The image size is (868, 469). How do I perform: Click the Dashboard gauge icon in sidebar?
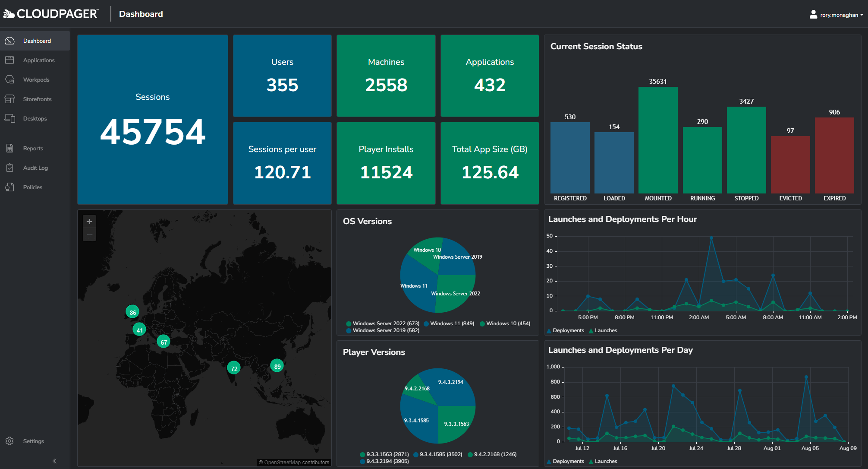pyautogui.click(x=9, y=41)
